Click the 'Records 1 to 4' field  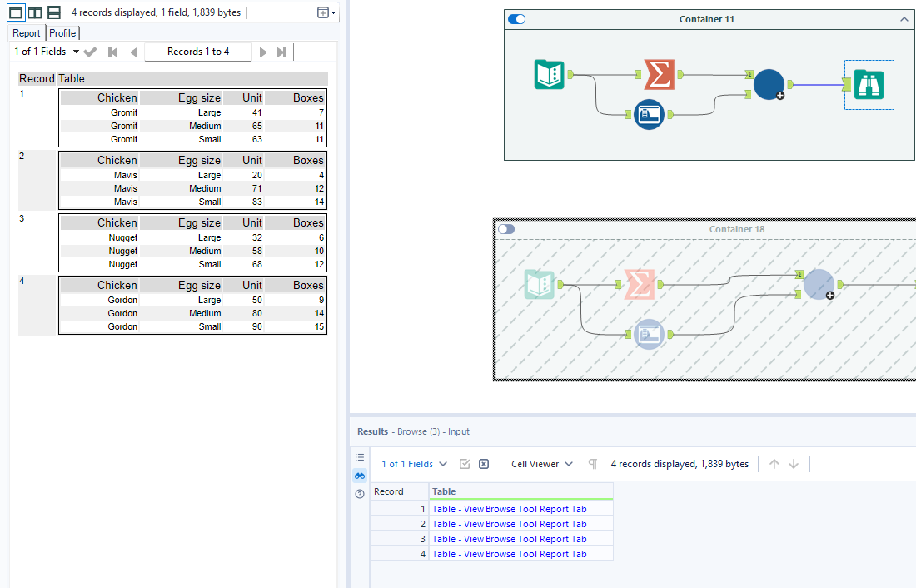[x=198, y=52]
